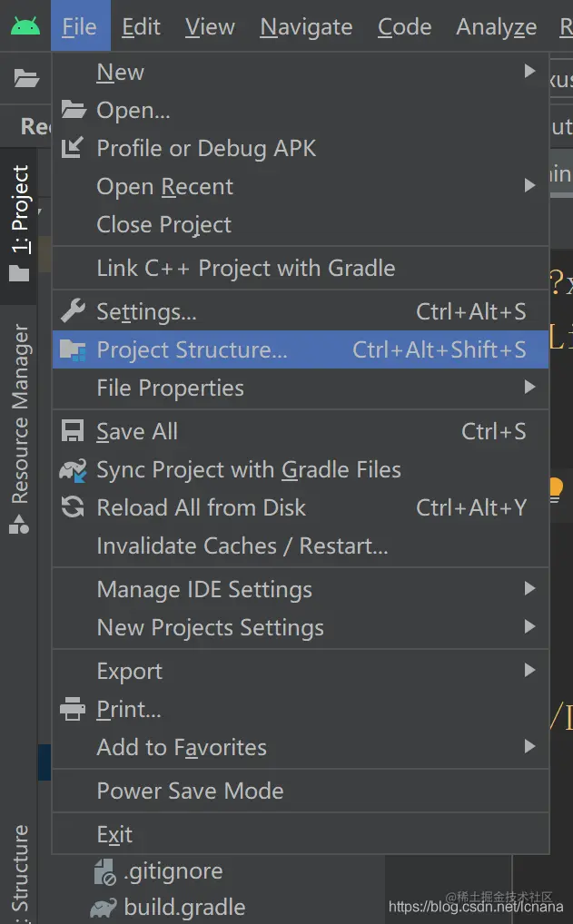Click the Profile or Debug APK icon
Image resolution: width=573 pixels, height=924 pixels.
tap(73, 149)
